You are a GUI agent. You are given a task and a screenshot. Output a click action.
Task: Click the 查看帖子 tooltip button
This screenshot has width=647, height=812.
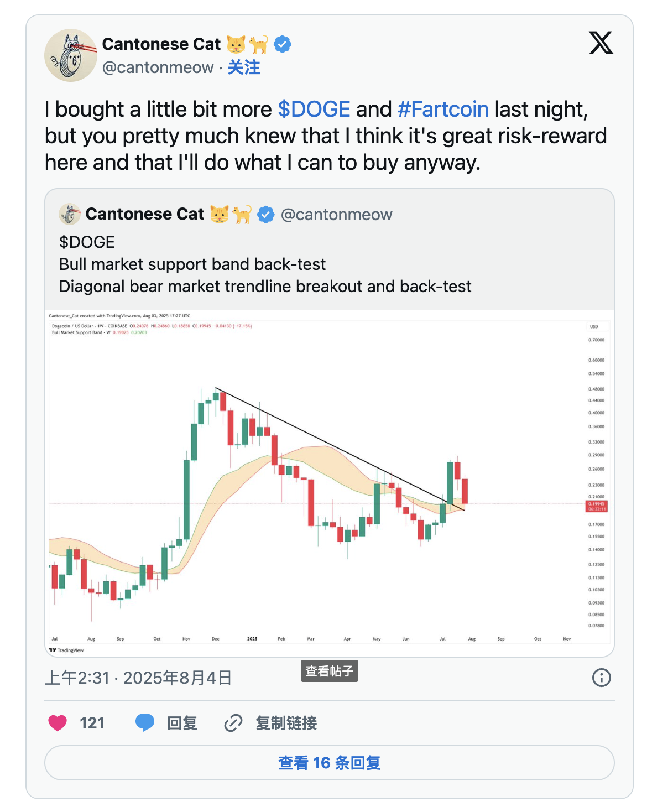click(329, 671)
